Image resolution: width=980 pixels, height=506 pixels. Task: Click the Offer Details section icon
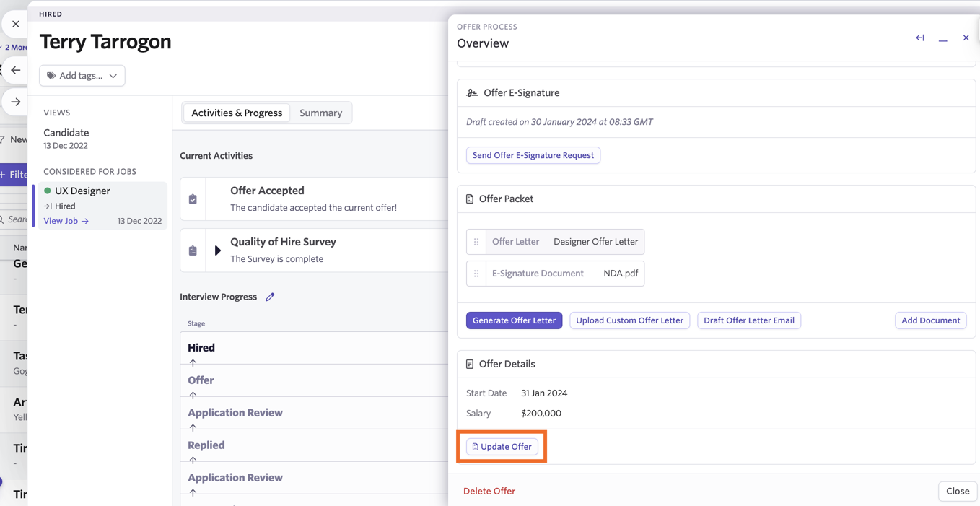(470, 365)
